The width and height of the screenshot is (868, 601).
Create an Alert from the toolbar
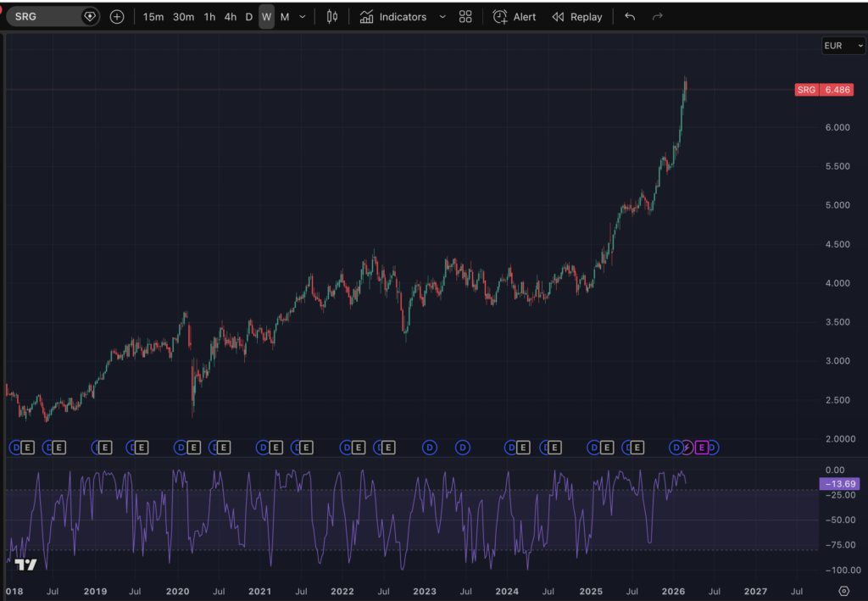coord(515,17)
